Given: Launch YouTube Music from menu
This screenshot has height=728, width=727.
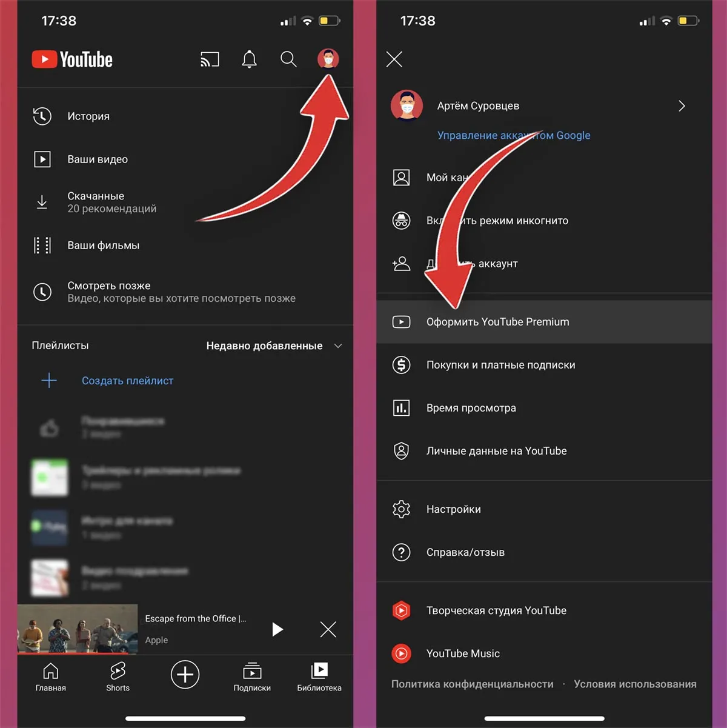Looking at the screenshot, I should (544, 653).
